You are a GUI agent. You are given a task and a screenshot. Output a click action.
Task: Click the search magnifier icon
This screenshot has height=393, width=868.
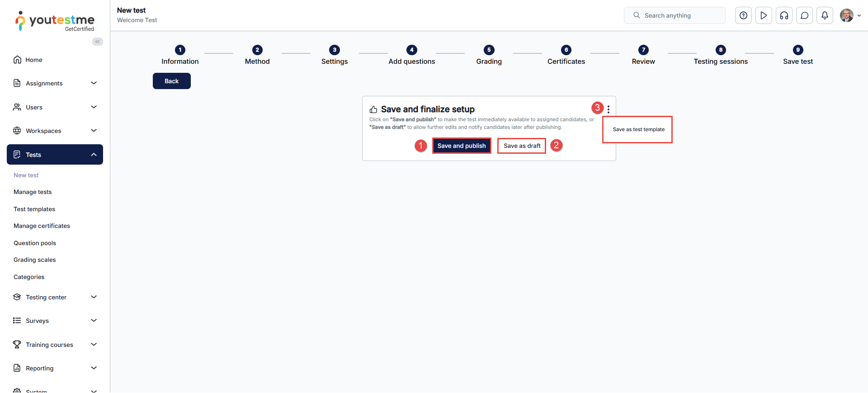pyautogui.click(x=637, y=15)
